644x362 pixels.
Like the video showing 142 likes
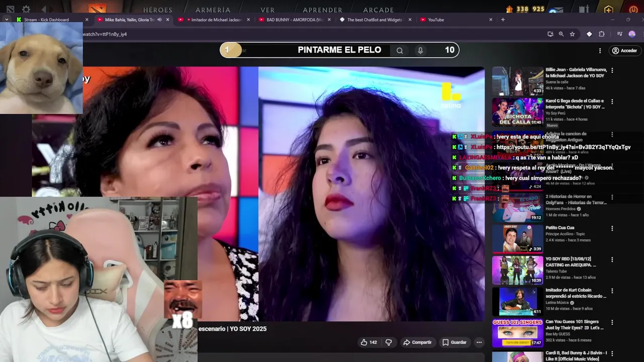pos(368,342)
